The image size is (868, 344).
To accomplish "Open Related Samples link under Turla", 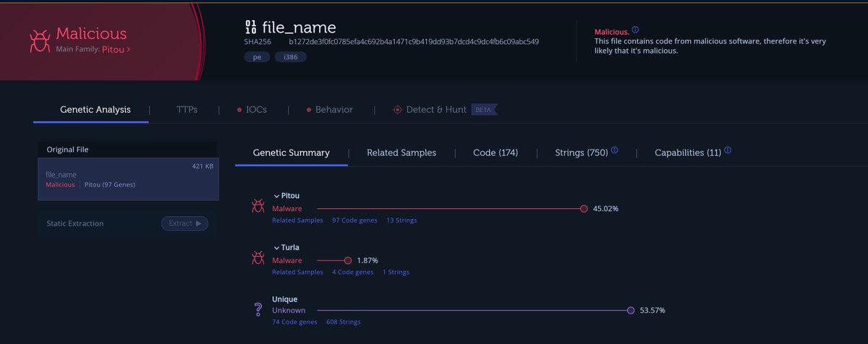I will pos(297,272).
